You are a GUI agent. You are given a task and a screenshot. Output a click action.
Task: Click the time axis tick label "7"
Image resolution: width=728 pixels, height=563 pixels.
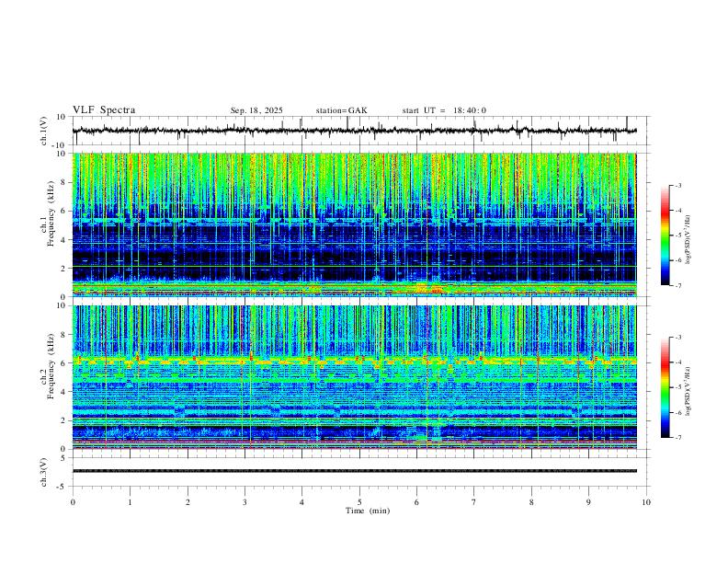pos(474,502)
